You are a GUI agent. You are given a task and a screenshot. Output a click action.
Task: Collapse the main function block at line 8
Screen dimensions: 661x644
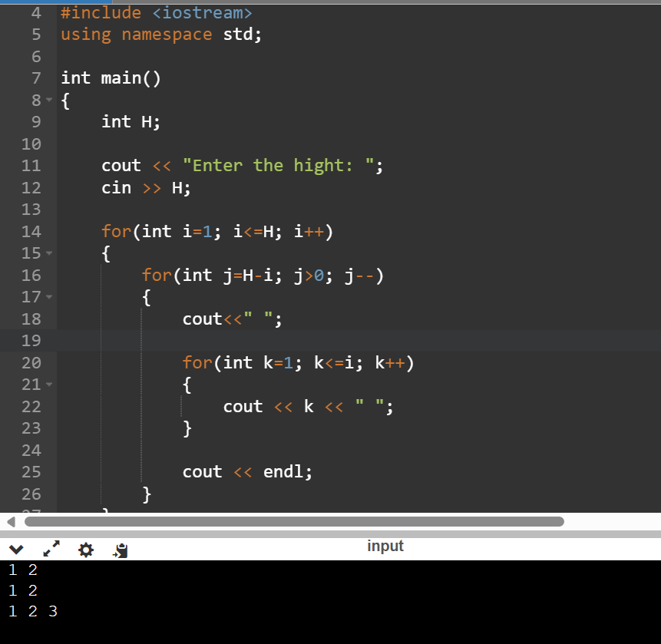[47, 100]
